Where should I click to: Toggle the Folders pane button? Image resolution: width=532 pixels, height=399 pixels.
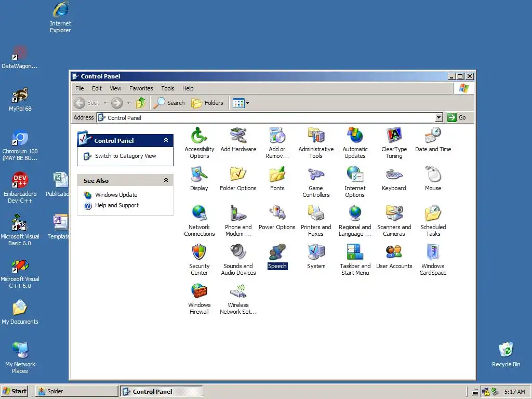(207, 103)
